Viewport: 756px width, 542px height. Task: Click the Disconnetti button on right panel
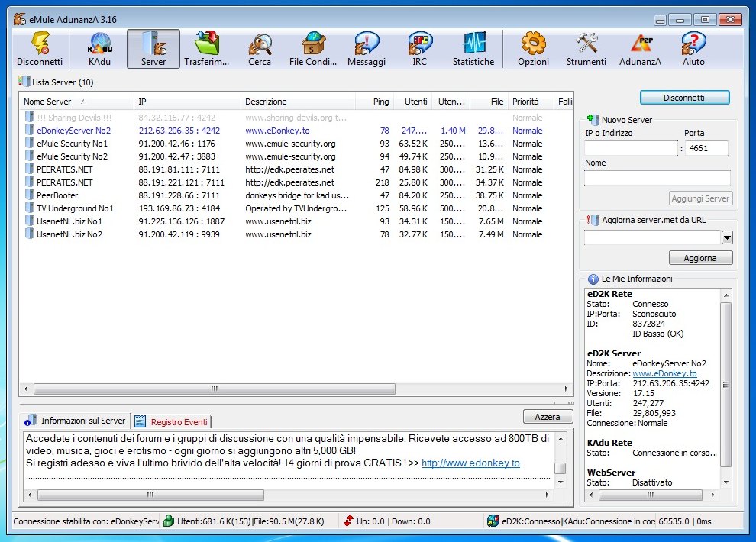[684, 98]
